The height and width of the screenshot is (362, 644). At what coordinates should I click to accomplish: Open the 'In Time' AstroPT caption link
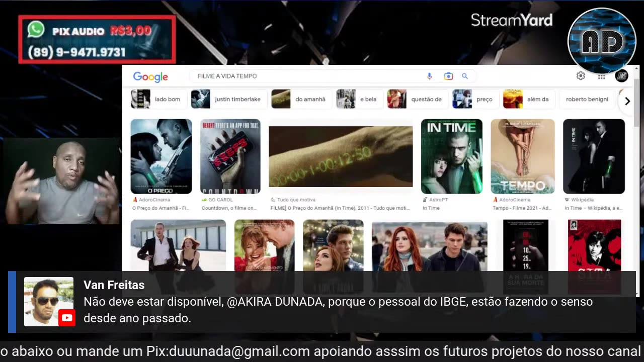[x=431, y=208]
